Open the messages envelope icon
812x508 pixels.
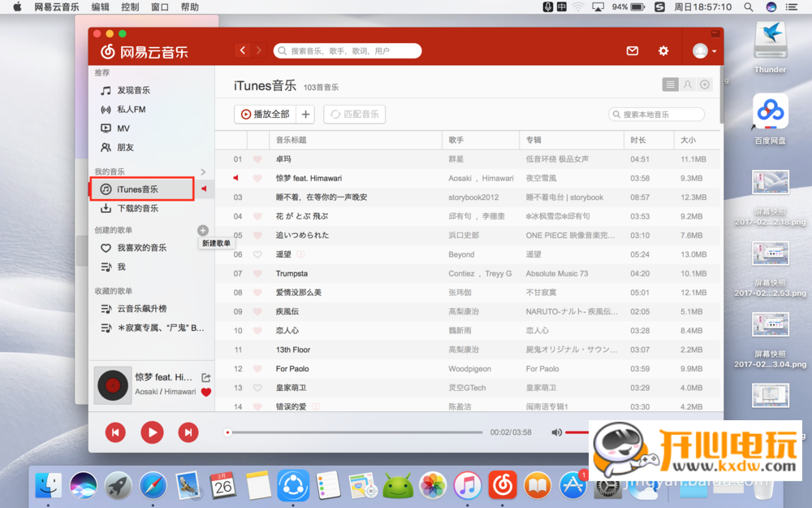633,50
